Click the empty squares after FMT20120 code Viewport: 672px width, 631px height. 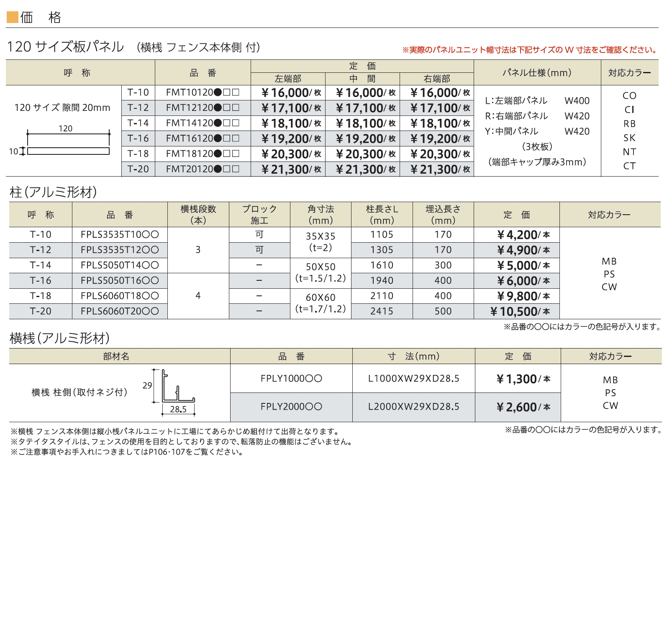(231, 169)
